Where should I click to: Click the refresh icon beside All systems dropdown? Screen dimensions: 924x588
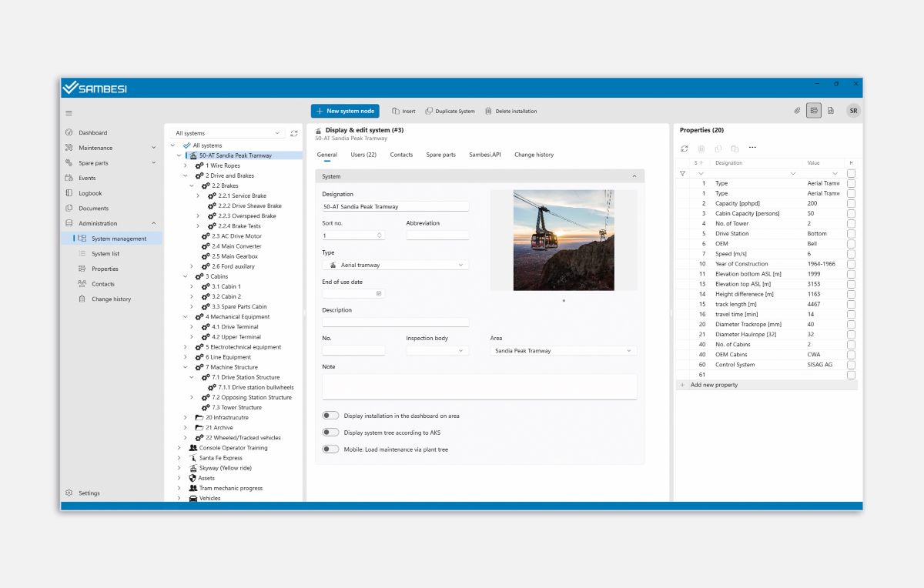coord(293,133)
